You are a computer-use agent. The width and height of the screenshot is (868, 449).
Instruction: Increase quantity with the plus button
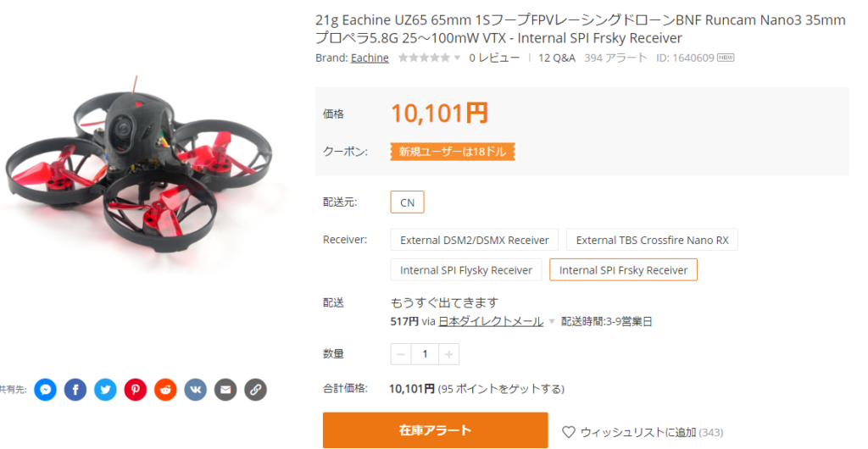pos(449,354)
